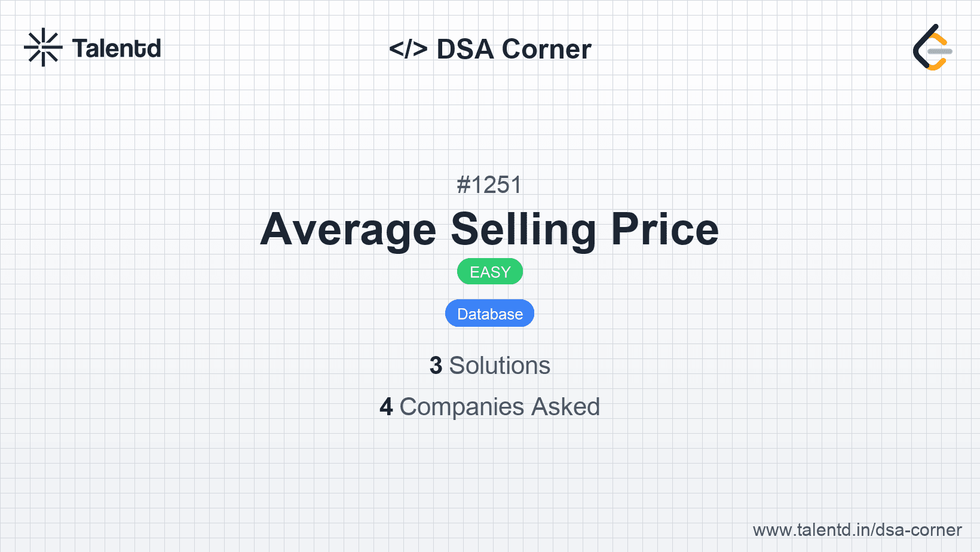Open the Companies Asked label
This screenshot has width=980, height=552.
pyautogui.click(x=500, y=407)
